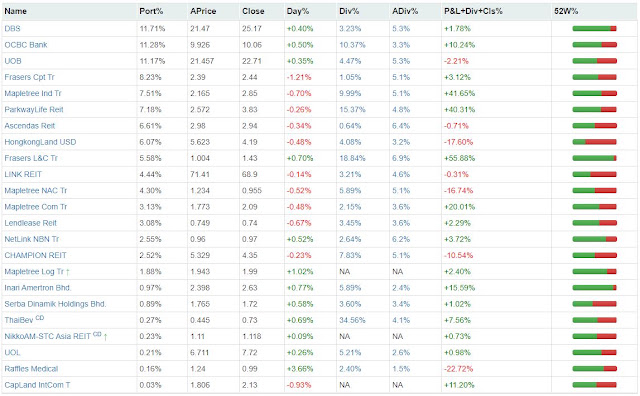Open the HongkongLand USD link
This screenshot has width=640, height=396.
click(x=40, y=142)
